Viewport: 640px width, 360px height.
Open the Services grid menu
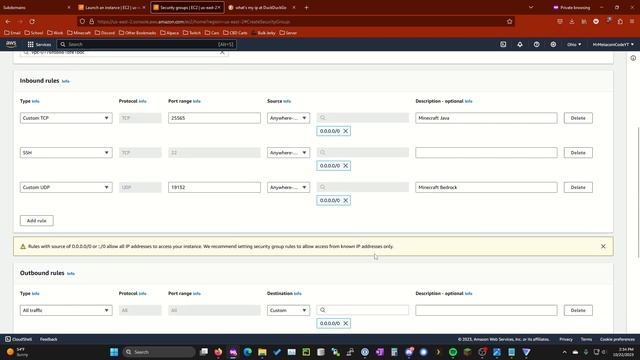pyautogui.click(x=39, y=44)
